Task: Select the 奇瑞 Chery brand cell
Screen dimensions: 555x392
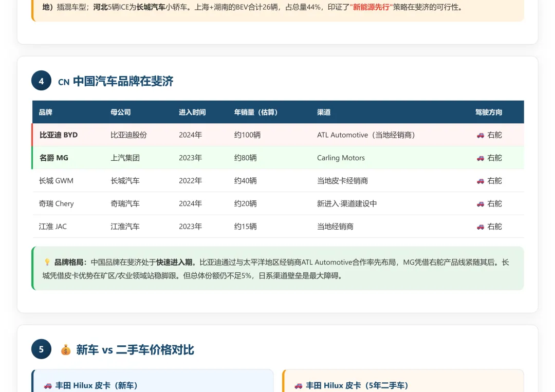Action: pyautogui.click(x=57, y=203)
